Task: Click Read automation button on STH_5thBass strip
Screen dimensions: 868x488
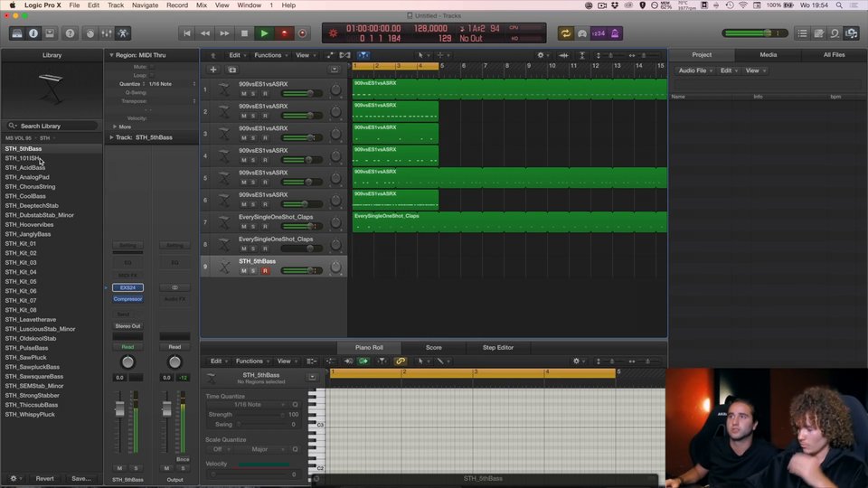Action: pyautogui.click(x=127, y=347)
